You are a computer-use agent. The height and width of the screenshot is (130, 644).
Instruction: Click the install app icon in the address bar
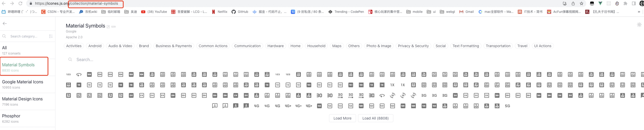(565, 4)
